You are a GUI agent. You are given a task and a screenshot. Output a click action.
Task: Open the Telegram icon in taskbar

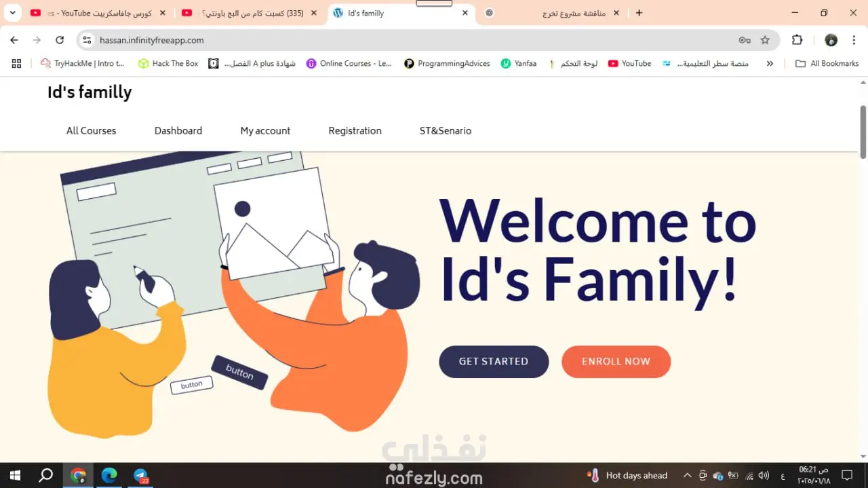[141, 475]
